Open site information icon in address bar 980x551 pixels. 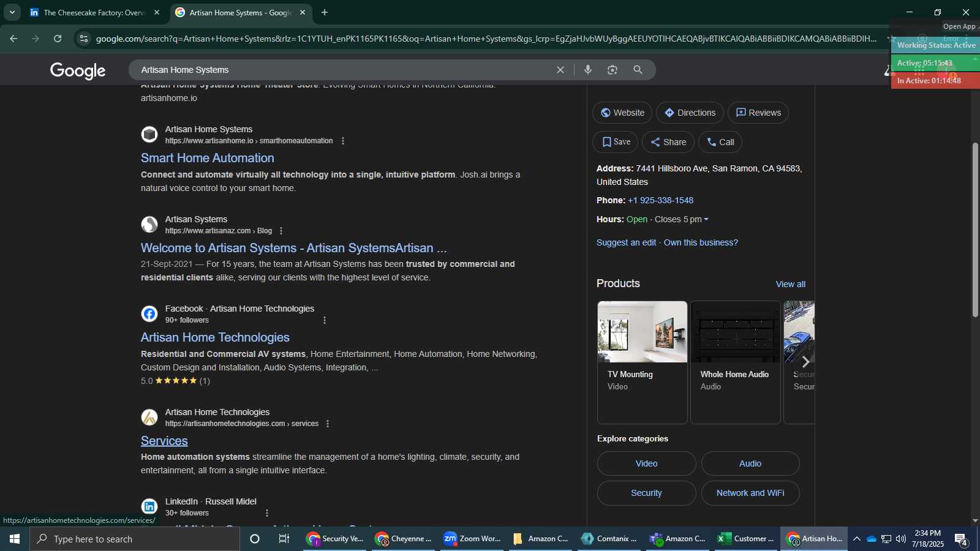[84, 39]
